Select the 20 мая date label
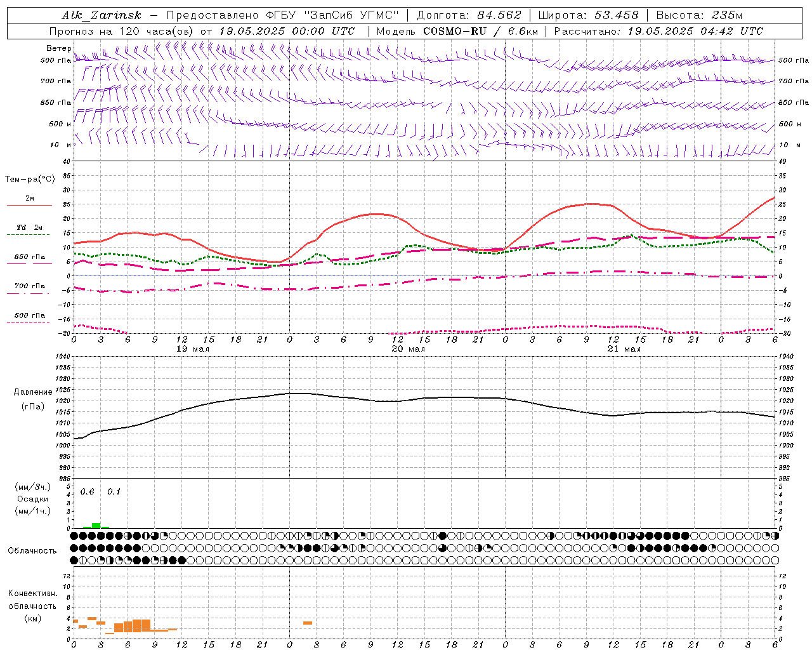Screen dimensions: 812x650 [408, 349]
